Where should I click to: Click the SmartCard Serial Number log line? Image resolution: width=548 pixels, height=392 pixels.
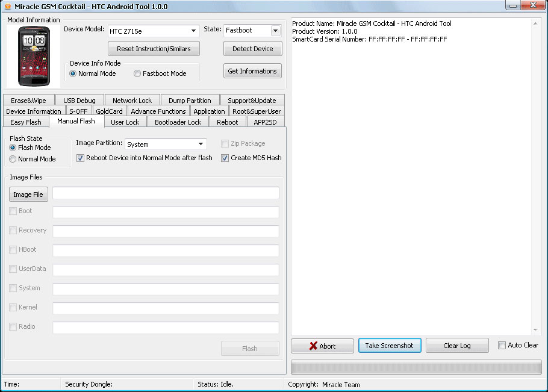tap(369, 39)
